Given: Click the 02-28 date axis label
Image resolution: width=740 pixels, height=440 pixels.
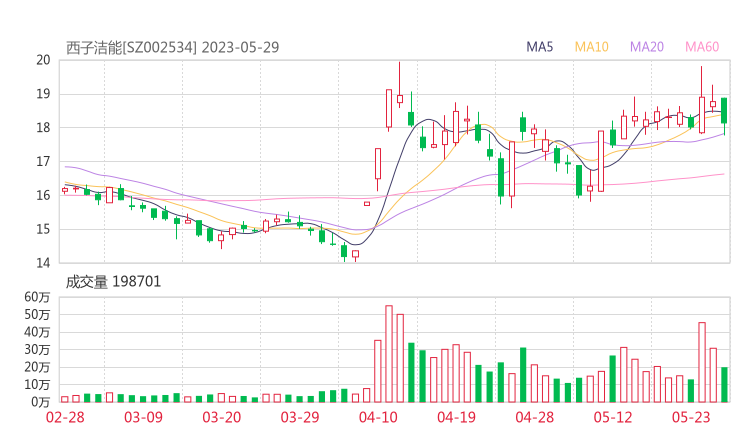Looking at the screenshot, I should [x=65, y=417].
